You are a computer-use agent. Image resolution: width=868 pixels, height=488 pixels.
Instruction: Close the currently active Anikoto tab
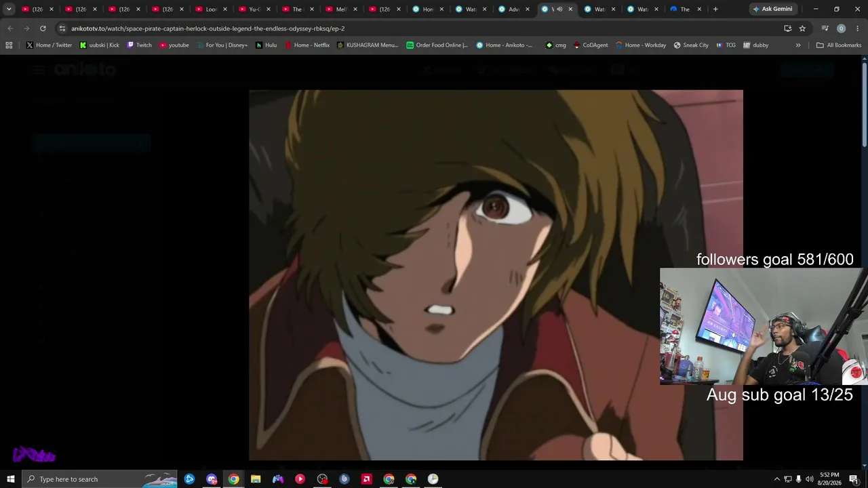[570, 9]
